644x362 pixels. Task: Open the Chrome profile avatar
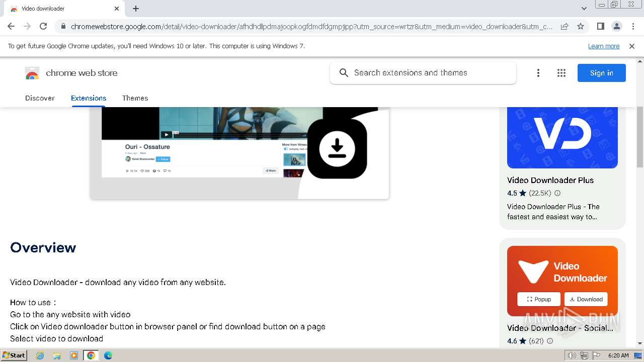pyautogui.click(x=616, y=26)
